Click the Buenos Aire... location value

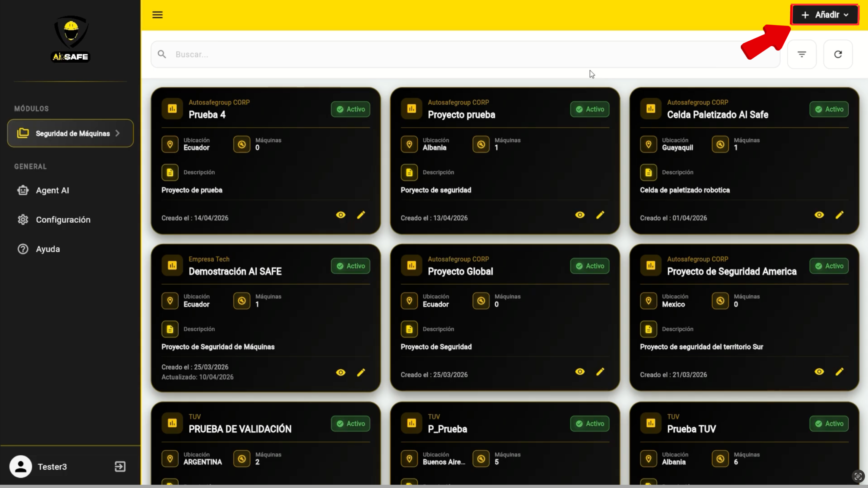click(444, 462)
